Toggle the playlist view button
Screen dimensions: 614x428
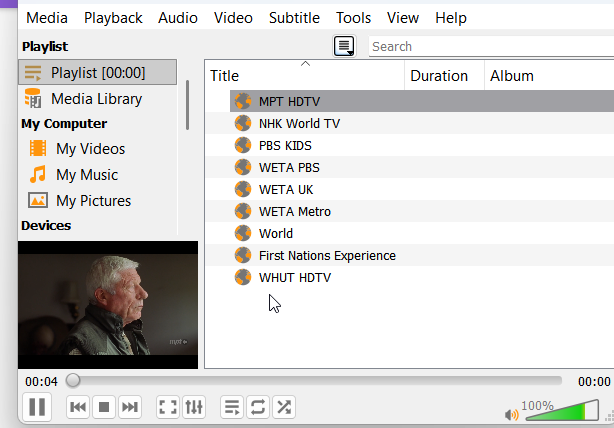click(x=232, y=407)
